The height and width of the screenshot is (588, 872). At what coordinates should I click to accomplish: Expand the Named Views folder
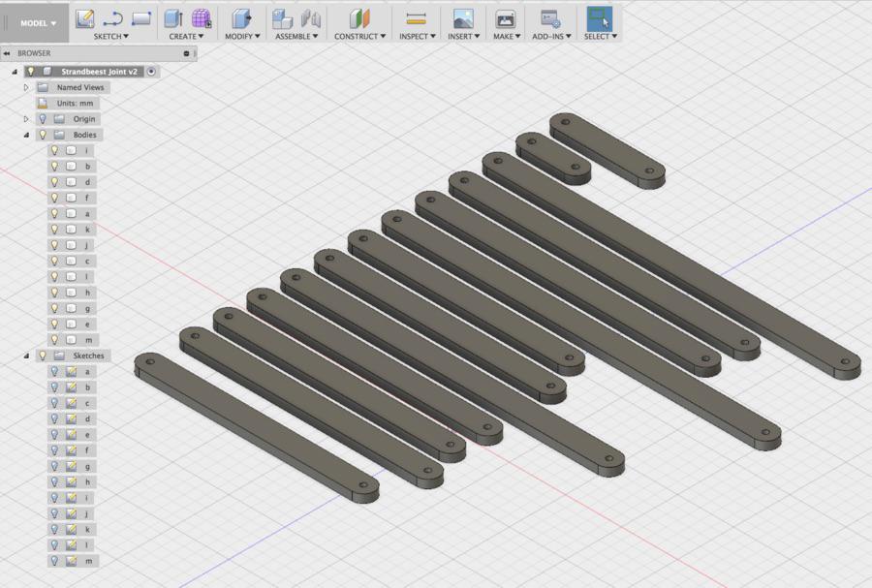26,87
